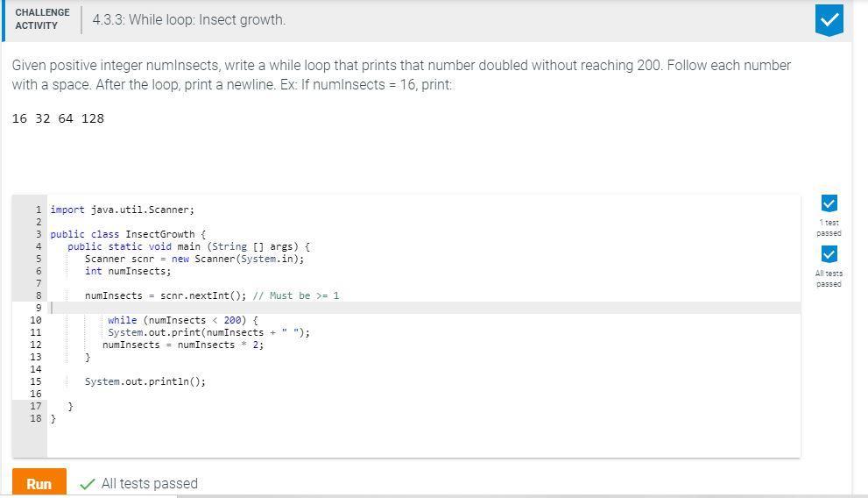
Task: Click green checkmark beside All tests passed
Action: point(87,484)
